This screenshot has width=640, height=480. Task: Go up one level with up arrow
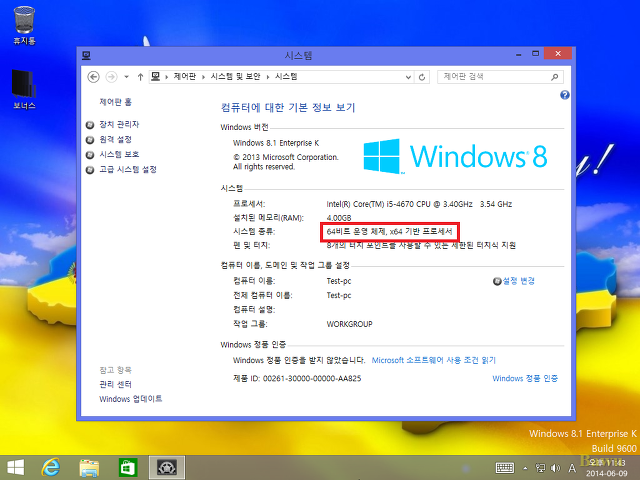140,77
